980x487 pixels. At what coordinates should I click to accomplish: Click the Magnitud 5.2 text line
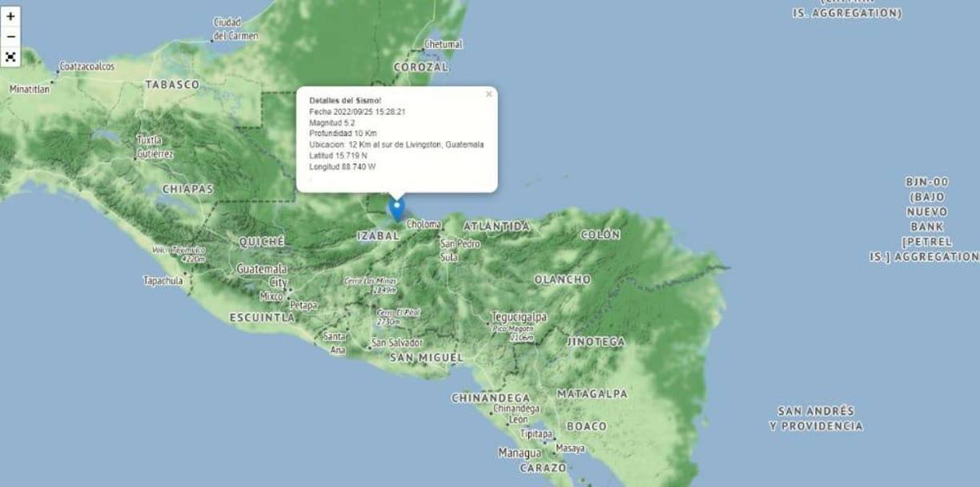[331, 123]
